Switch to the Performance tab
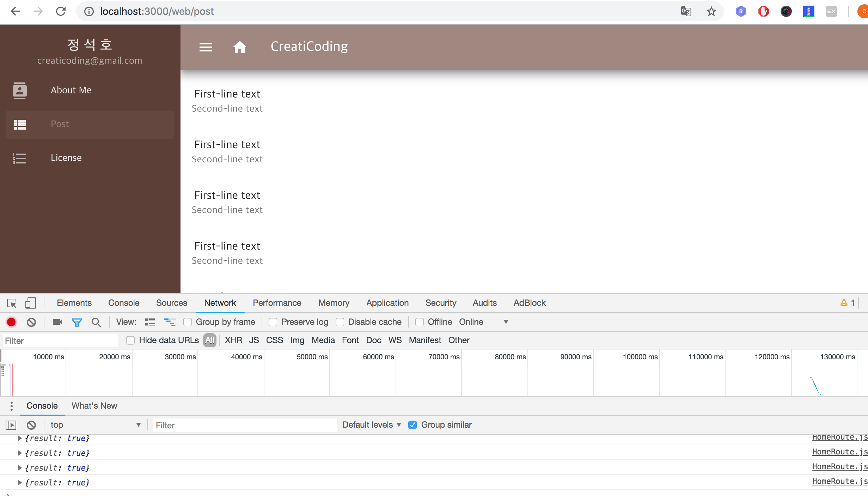868x496 pixels. tap(277, 303)
